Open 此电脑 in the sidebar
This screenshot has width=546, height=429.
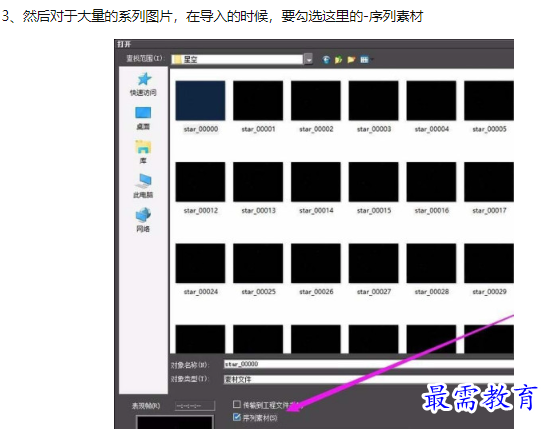coord(143,186)
